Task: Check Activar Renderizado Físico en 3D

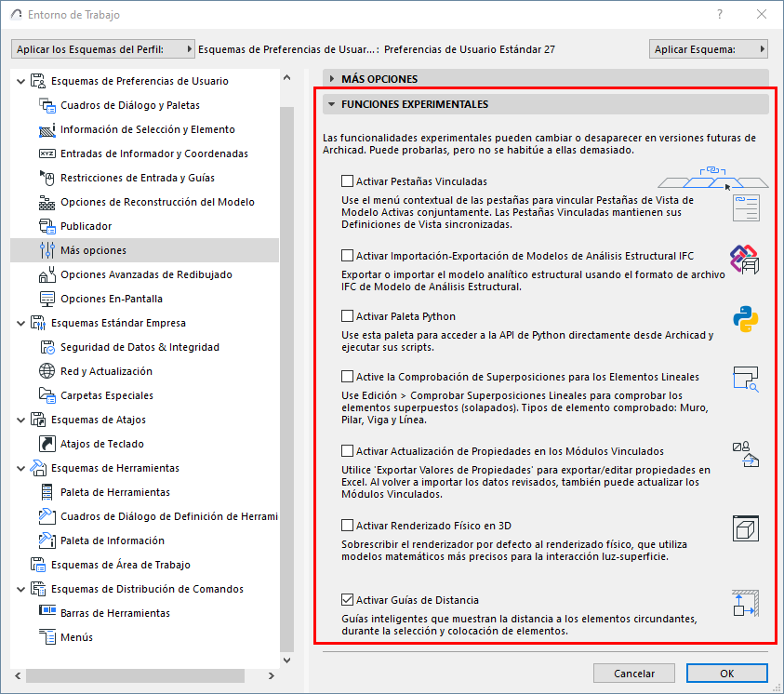Action: click(x=347, y=525)
